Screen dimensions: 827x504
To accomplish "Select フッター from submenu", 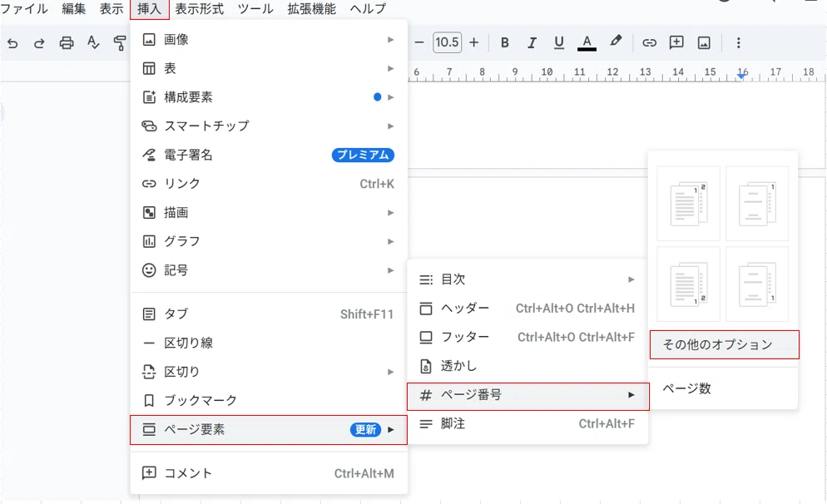I will 527,337.
